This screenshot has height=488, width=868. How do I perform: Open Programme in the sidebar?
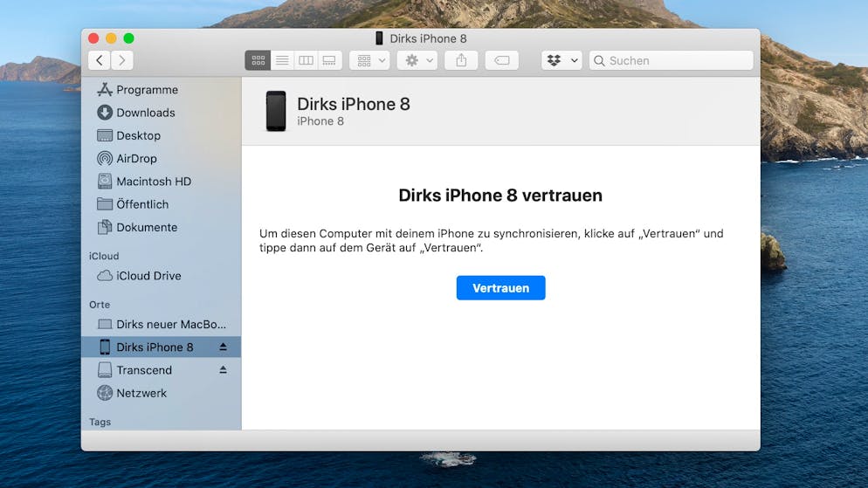click(161, 90)
